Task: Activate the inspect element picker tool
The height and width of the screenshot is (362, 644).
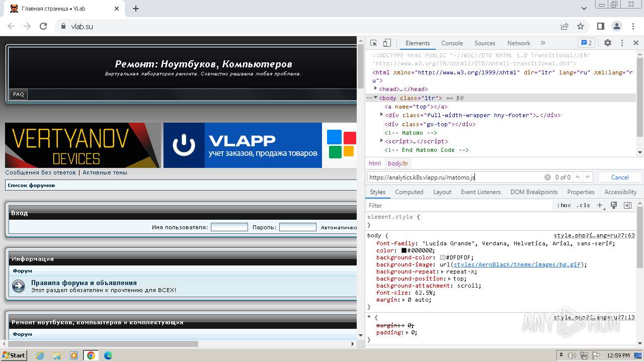Action: click(x=373, y=43)
